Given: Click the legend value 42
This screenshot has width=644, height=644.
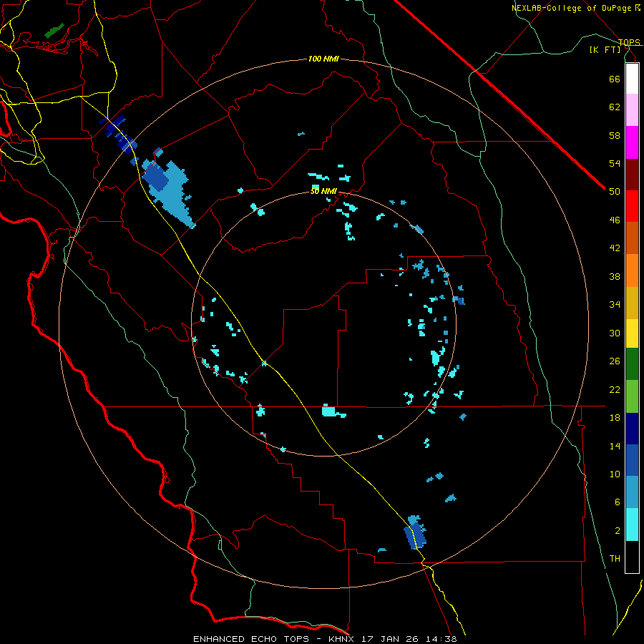Looking at the screenshot, I should click(615, 248).
